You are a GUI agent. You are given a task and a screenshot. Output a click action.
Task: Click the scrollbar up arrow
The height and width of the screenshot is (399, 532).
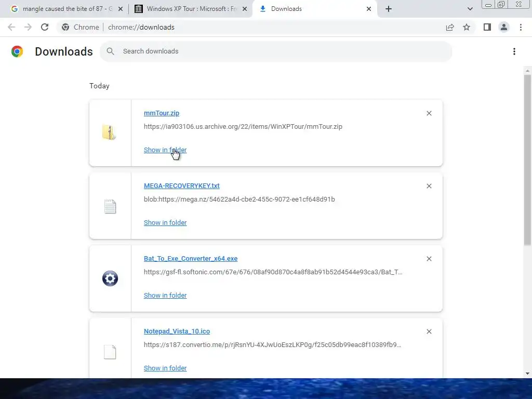click(527, 71)
